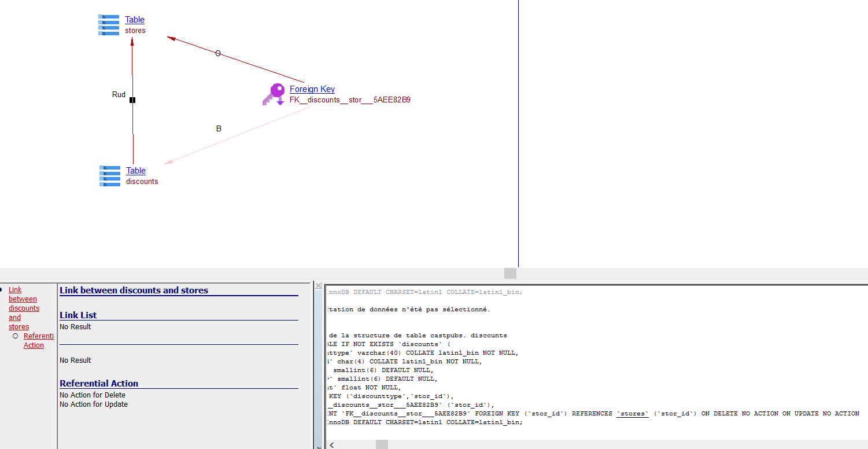Click the B label on the pink arrow
This screenshot has width=868, height=449.
coord(219,128)
